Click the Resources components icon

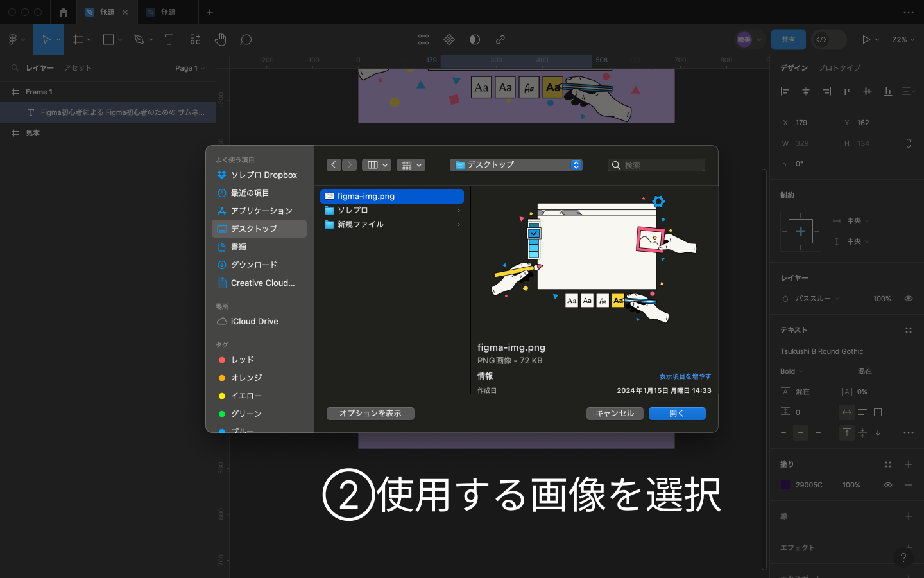195,40
